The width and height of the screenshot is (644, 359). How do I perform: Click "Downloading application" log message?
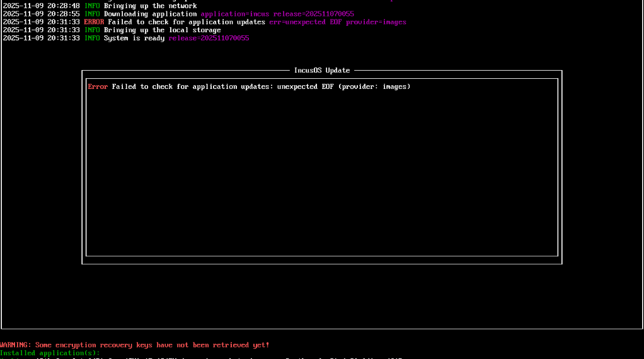tap(150, 14)
